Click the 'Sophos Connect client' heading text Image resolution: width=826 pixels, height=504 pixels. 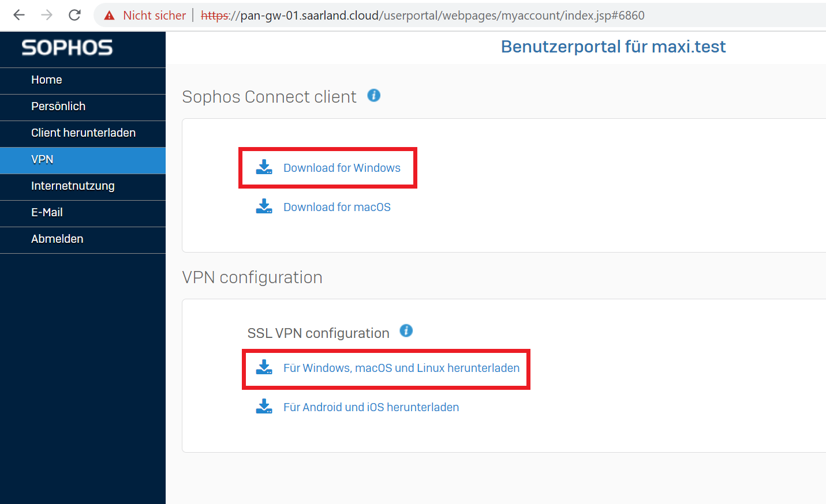pos(269,97)
